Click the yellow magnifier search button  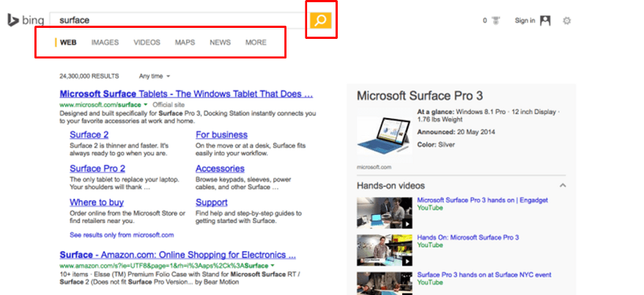pyautogui.click(x=320, y=20)
